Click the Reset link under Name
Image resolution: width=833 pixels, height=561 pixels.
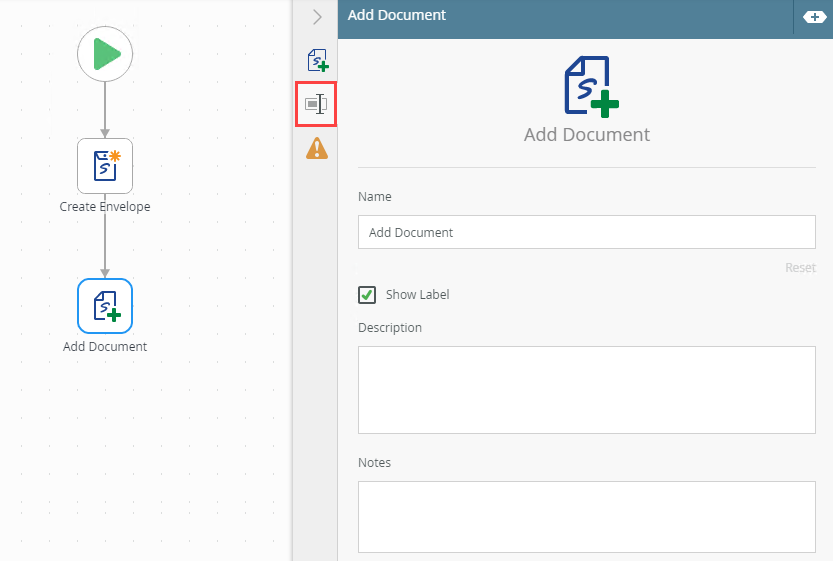800,268
